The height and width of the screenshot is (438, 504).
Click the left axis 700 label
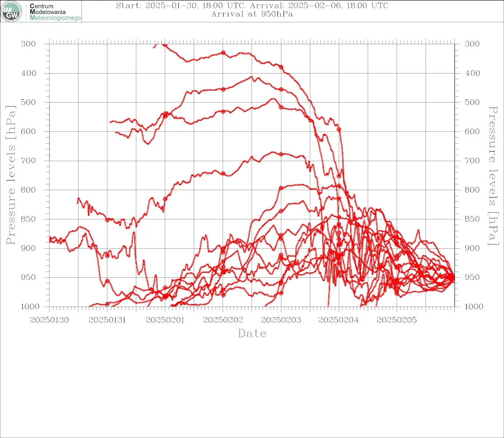tap(28, 160)
